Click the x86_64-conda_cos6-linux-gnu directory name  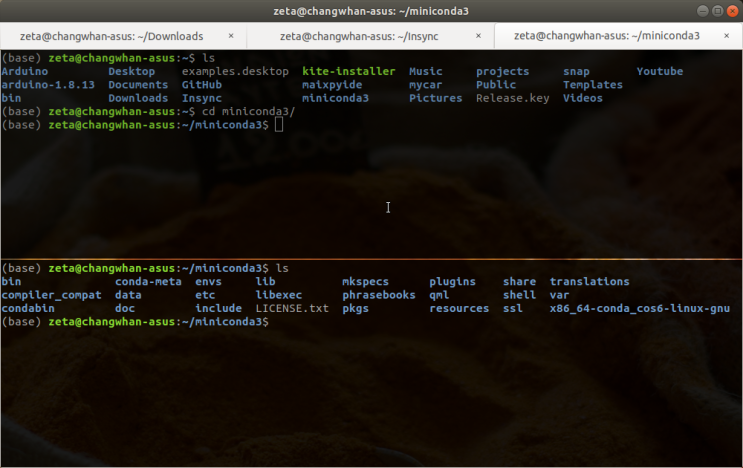[639, 309]
